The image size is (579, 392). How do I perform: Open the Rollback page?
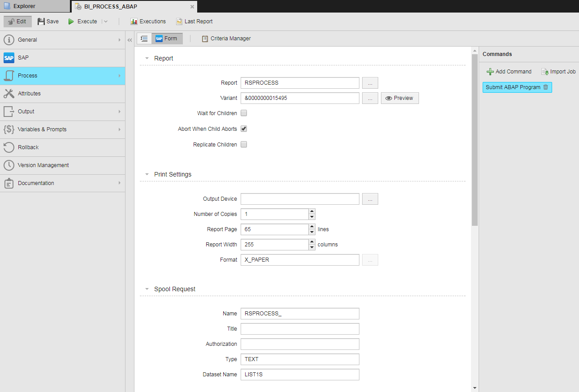pos(63,147)
